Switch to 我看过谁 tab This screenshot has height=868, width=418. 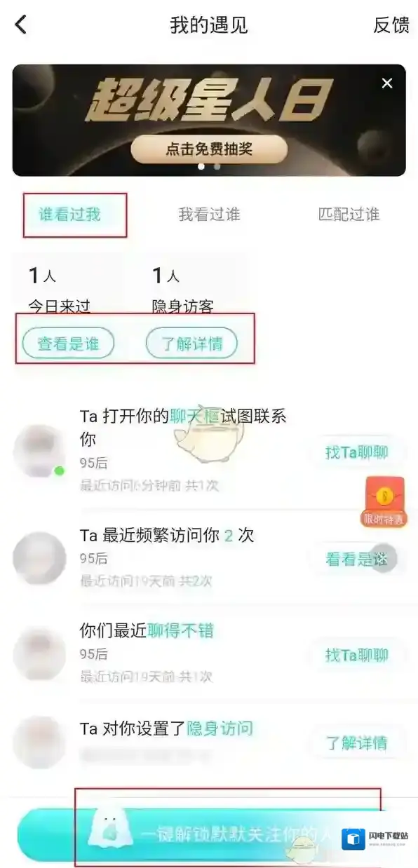point(209,215)
